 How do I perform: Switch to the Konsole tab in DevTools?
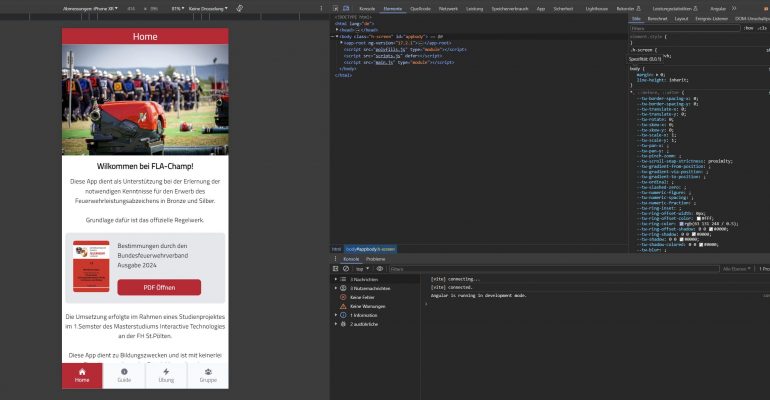click(367, 8)
